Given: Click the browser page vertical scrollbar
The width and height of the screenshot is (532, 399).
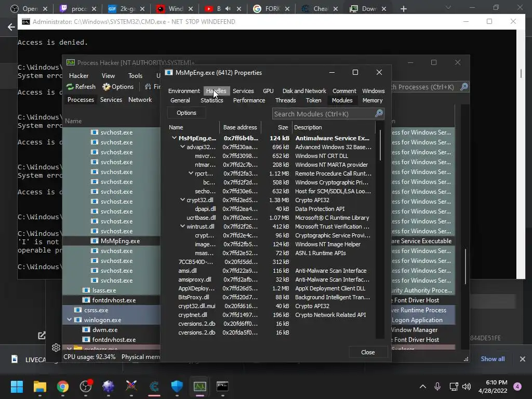Looking at the screenshot, I should point(521,74).
